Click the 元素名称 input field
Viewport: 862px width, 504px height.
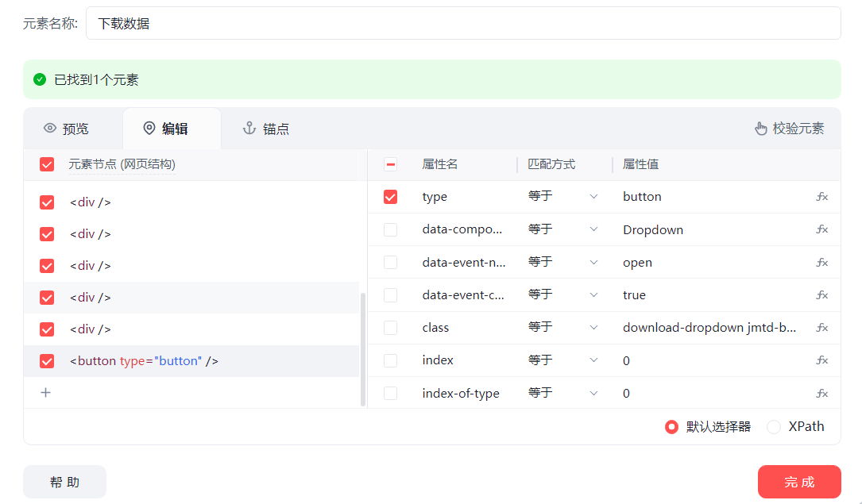(x=463, y=23)
